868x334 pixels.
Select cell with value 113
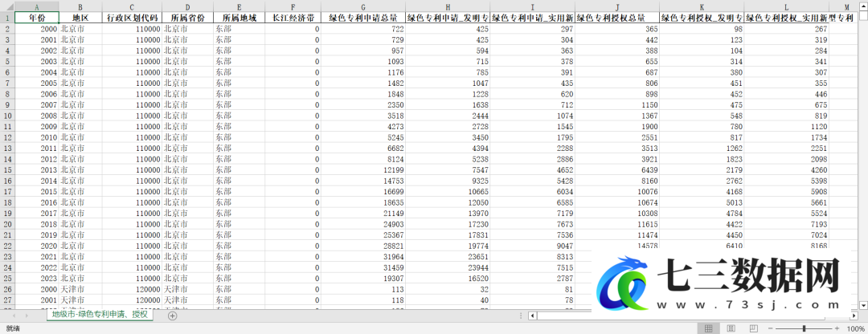pos(363,289)
